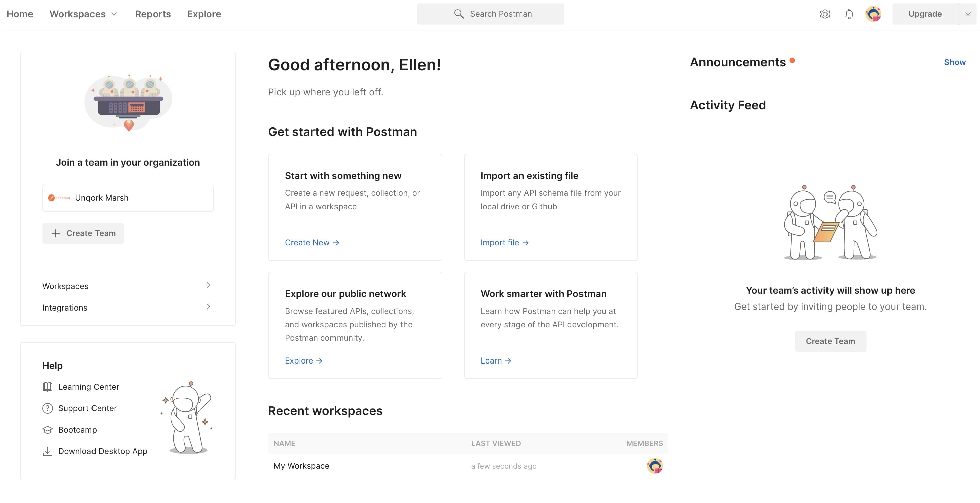Click the Workspaces row label in left panel
The width and height of the screenshot is (980, 503).
point(65,286)
